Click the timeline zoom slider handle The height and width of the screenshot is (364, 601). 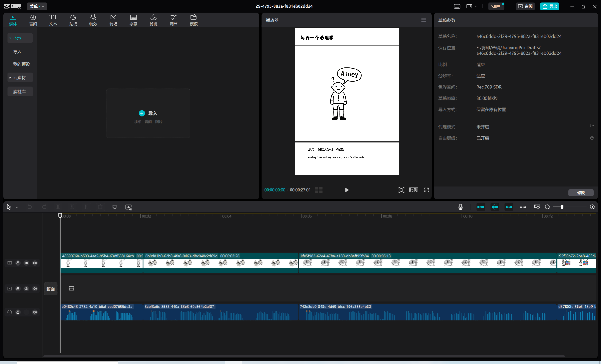tap(562, 207)
